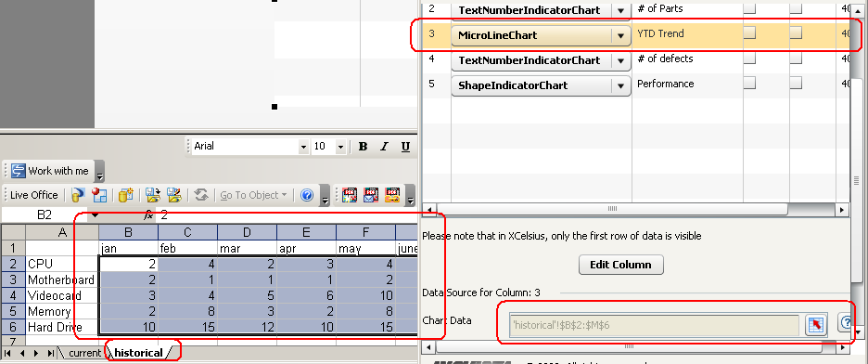Select the 'Performance' column name cell

click(686, 84)
